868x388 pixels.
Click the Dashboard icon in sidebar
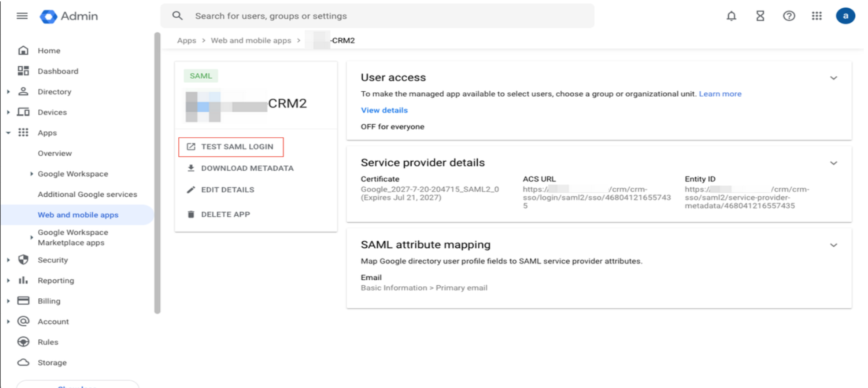pyautogui.click(x=23, y=71)
